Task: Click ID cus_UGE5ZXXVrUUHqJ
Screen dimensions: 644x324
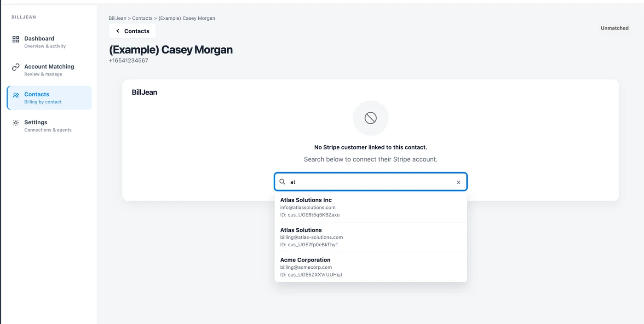Action: coord(311,275)
